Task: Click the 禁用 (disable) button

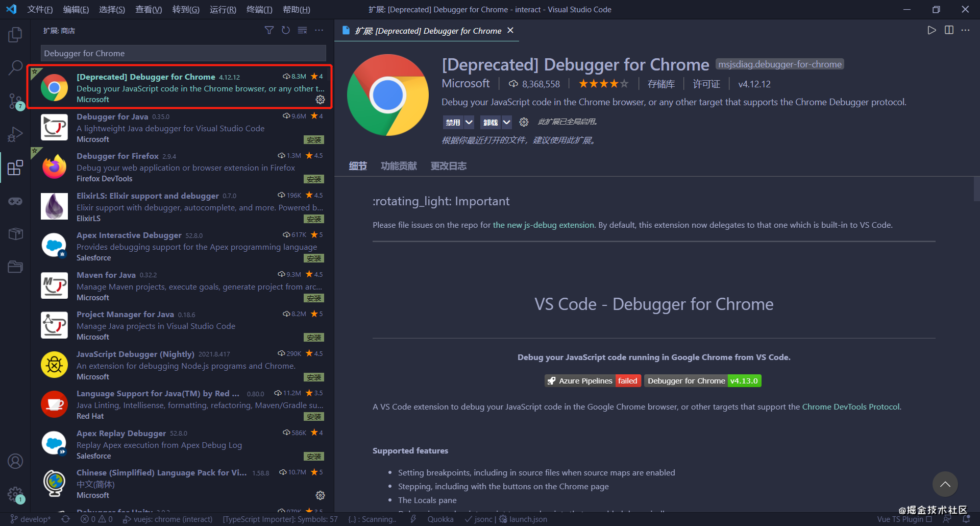Action: pos(453,122)
